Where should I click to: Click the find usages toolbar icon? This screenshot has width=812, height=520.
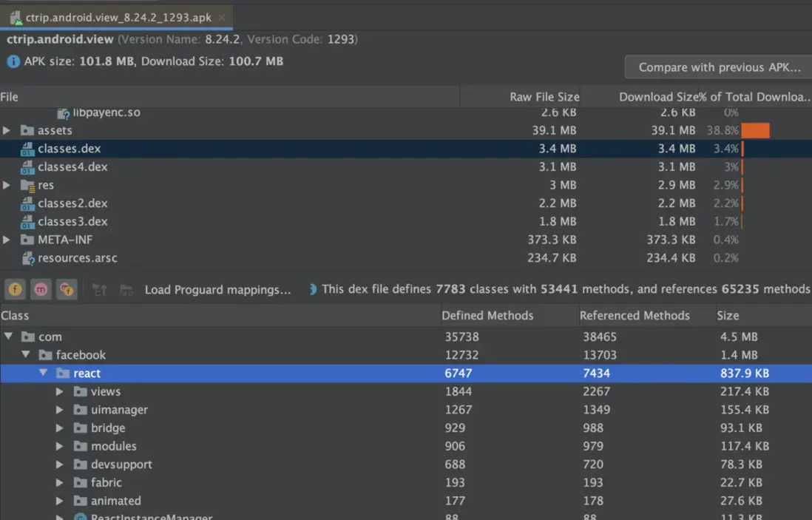point(126,290)
